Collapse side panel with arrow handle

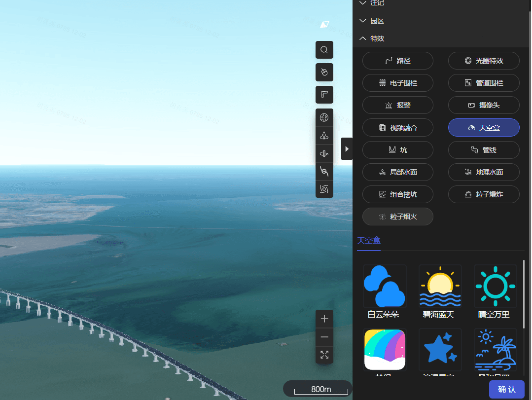click(347, 148)
